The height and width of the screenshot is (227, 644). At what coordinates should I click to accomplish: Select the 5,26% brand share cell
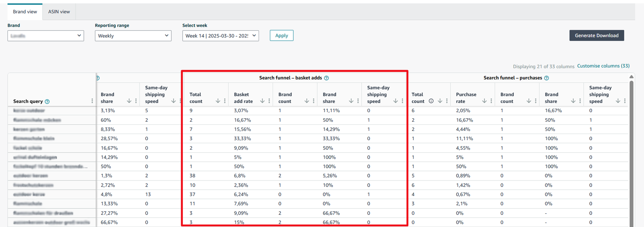click(330, 176)
